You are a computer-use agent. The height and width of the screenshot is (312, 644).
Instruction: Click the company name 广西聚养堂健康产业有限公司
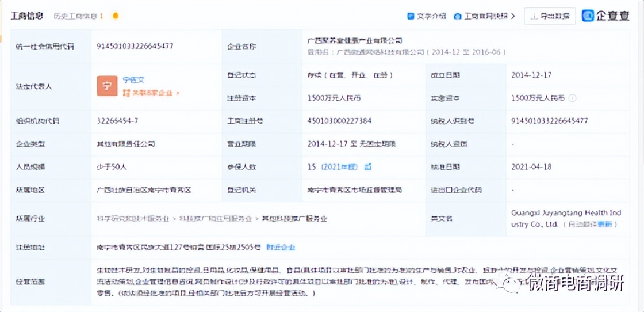[355, 40]
